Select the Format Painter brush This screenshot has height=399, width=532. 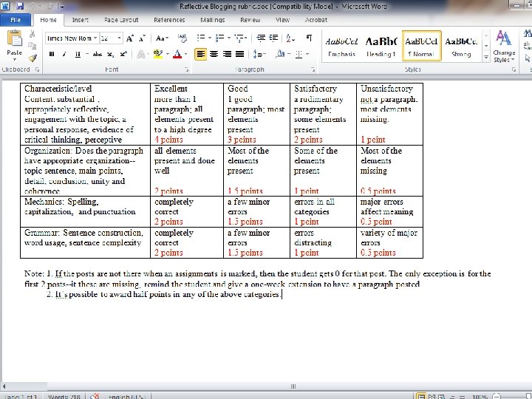[33, 58]
